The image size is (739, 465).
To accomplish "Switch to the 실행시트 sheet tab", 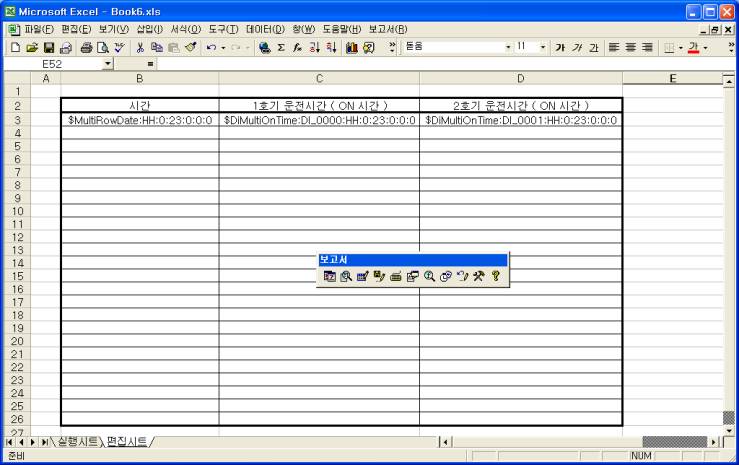I will (80, 441).
